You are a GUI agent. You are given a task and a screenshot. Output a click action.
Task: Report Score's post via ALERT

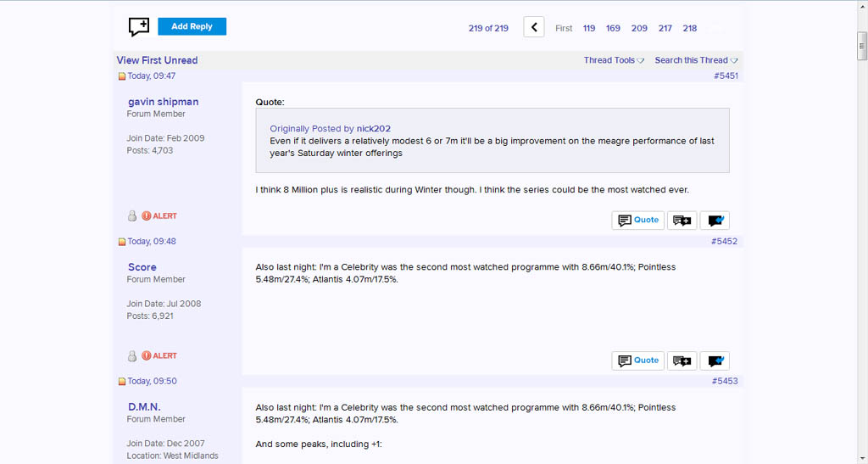[x=159, y=356]
